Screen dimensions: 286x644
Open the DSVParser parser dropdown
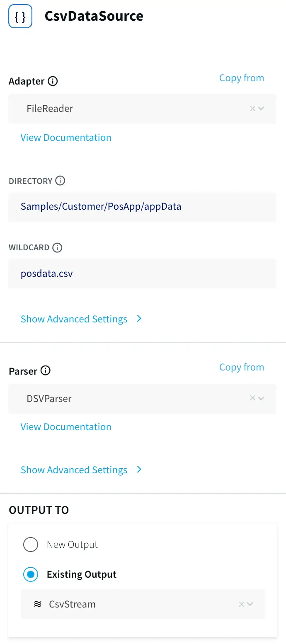point(261,398)
